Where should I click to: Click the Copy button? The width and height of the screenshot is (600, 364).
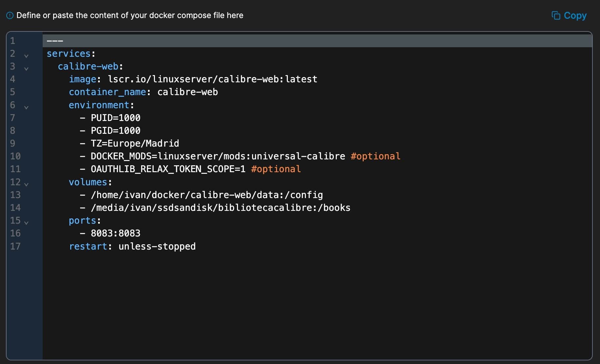point(569,15)
